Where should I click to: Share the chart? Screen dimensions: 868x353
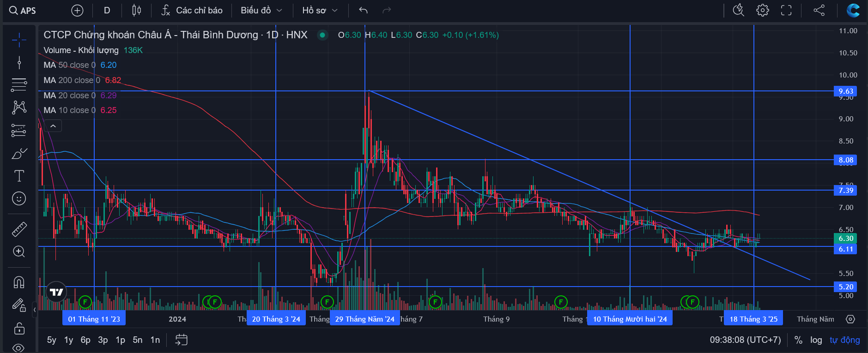pos(819,10)
